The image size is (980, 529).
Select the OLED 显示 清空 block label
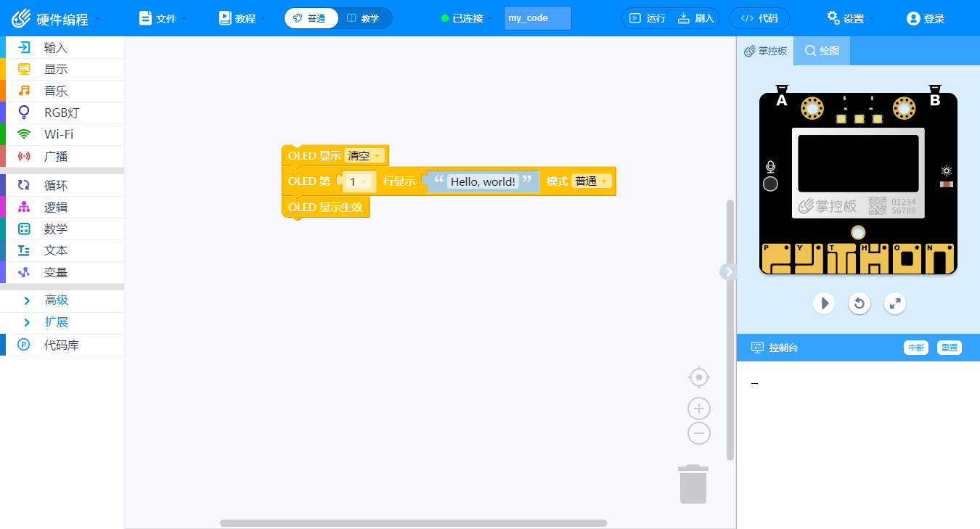[x=314, y=155]
